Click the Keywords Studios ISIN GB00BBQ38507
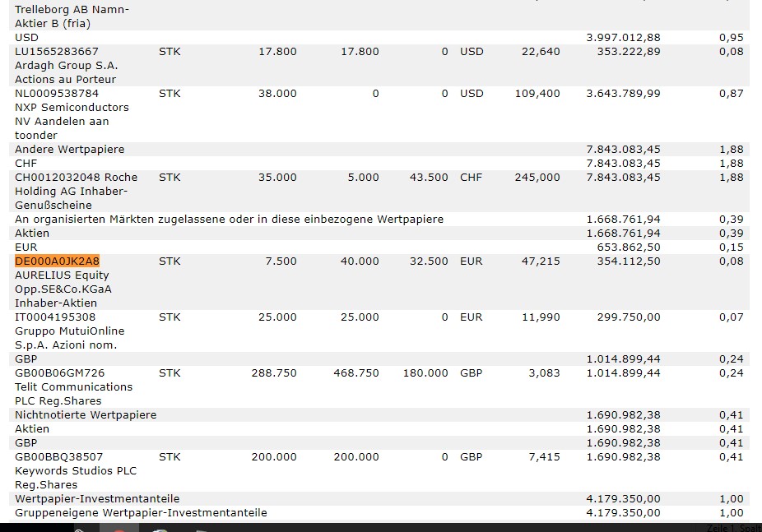762x532 pixels. [59, 457]
